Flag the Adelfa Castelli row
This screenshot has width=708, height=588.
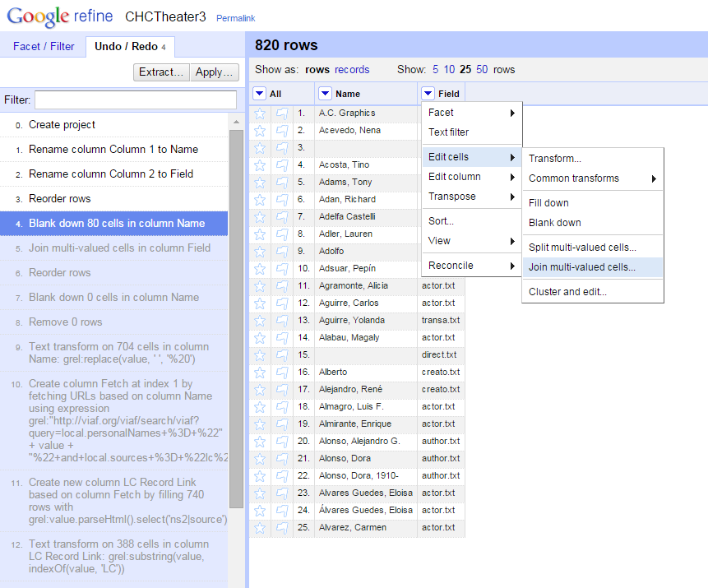pyautogui.click(x=282, y=217)
